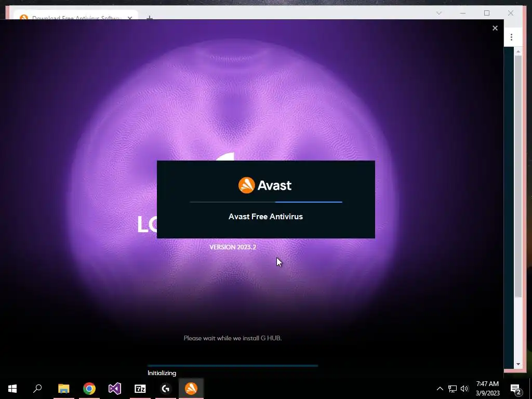Click the VERSION 2023.2 label
This screenshot has width=532, height=399.
tap(233, 247)
